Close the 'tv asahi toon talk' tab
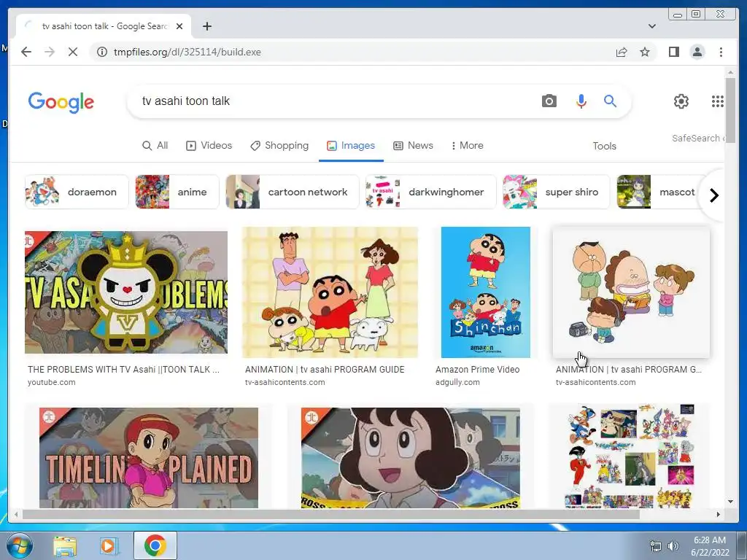 (x=179, y=26)
